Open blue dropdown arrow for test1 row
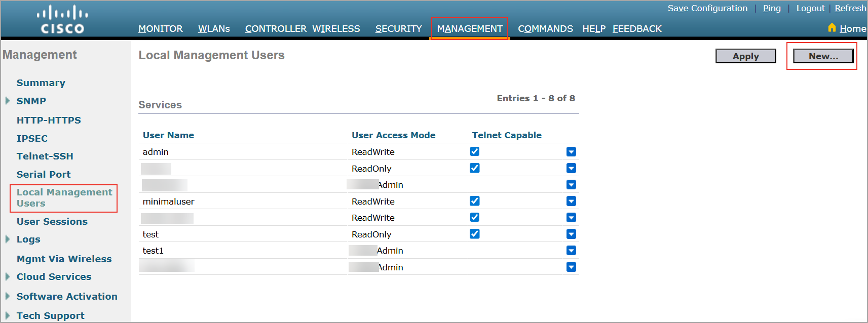Image resolution: width=868 pixels, height=323 pixels. [x=571, y=251]
